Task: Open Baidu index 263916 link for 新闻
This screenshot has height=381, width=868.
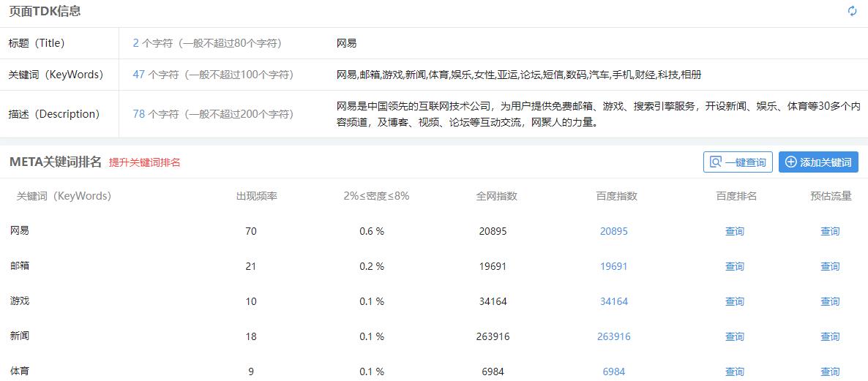Action: [x=614, y=336]
